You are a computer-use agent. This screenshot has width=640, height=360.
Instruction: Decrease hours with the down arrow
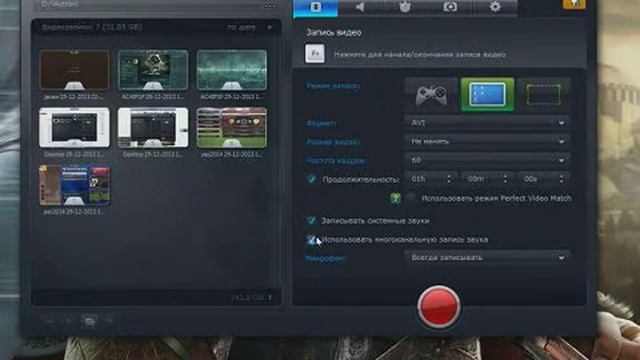click(x=449, y=182)
